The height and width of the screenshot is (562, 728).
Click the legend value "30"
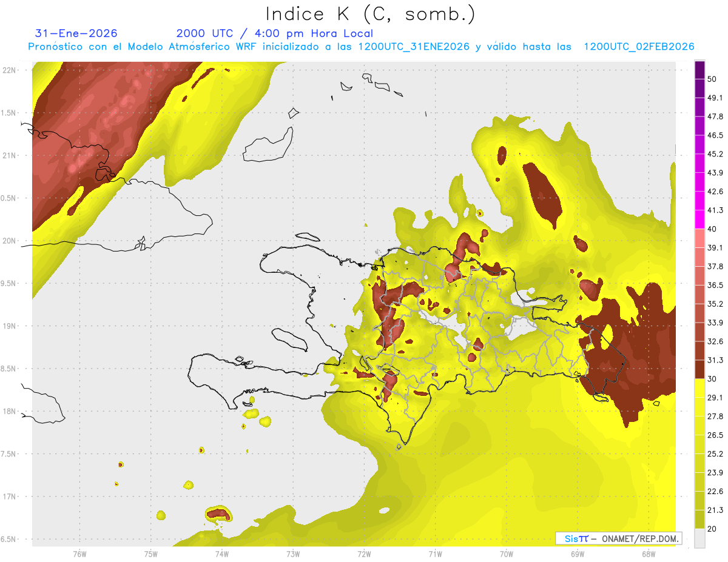[712, 379]
